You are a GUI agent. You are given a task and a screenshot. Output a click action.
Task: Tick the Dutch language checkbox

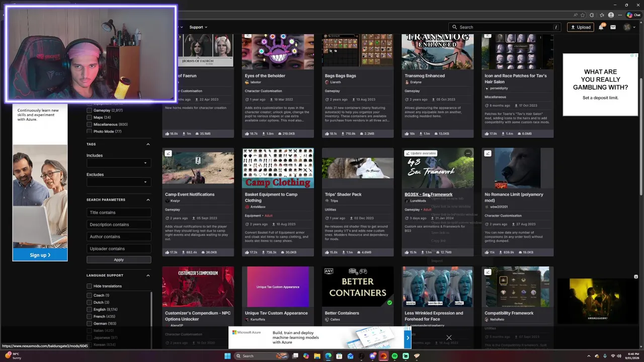[89, 302]
